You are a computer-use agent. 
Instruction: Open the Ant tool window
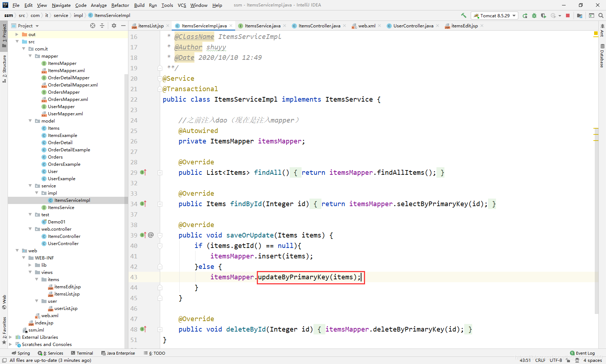tap(602, 31)
